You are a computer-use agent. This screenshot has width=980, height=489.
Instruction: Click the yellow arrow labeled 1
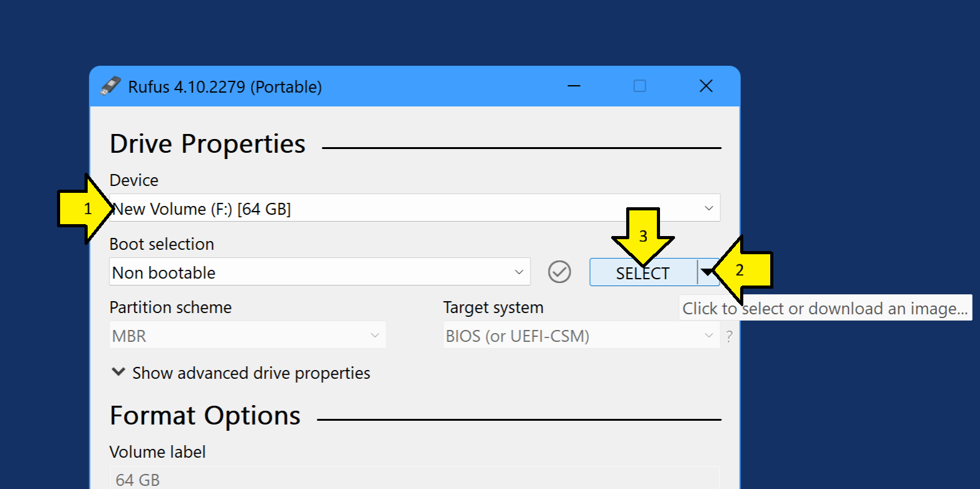[83, 209]
